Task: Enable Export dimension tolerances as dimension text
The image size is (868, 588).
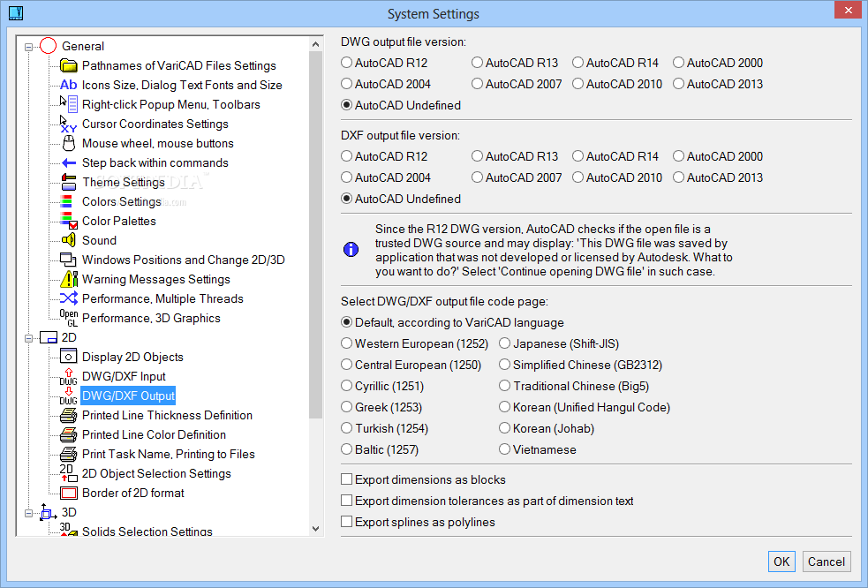Action: click(487, 501)
